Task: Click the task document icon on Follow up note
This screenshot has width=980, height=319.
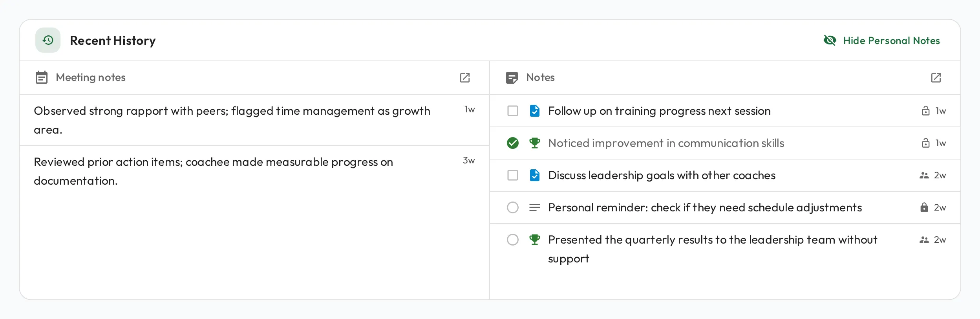Action: click(535, 111)
